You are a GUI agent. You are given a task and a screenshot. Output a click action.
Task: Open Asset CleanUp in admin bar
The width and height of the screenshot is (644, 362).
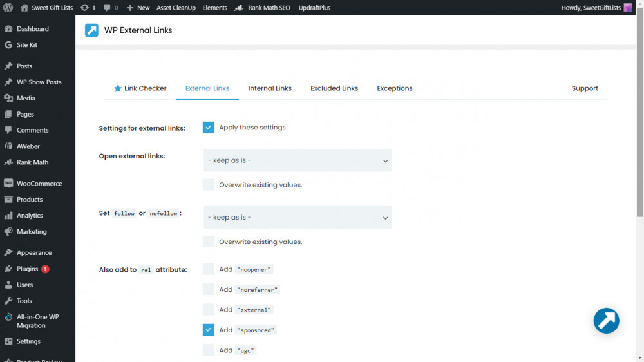(x=176, y=7)
